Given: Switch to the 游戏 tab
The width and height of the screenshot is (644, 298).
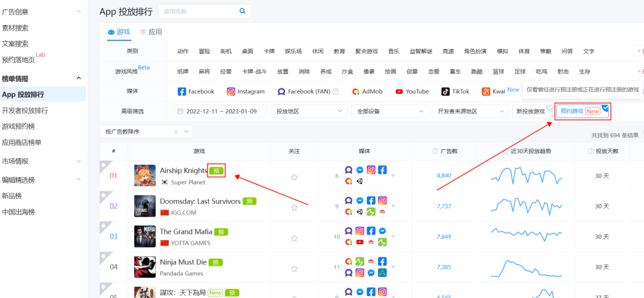Looking at the screenshot, I should (119, 32).
